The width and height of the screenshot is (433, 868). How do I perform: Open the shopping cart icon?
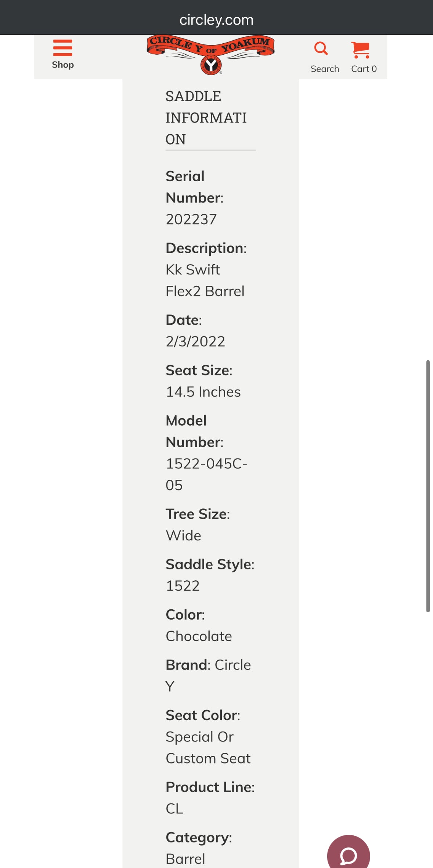pos(361,50)
